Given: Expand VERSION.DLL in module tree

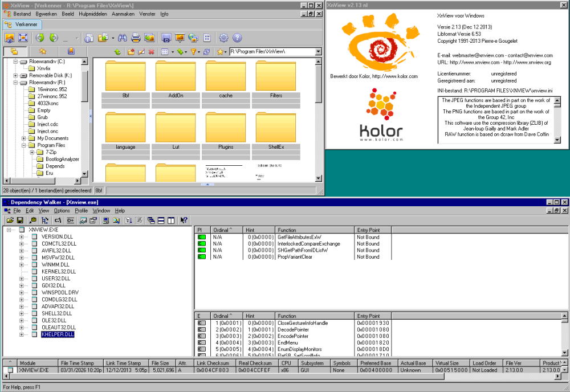Looking at the screenshot, I should [x=22, y=237].
